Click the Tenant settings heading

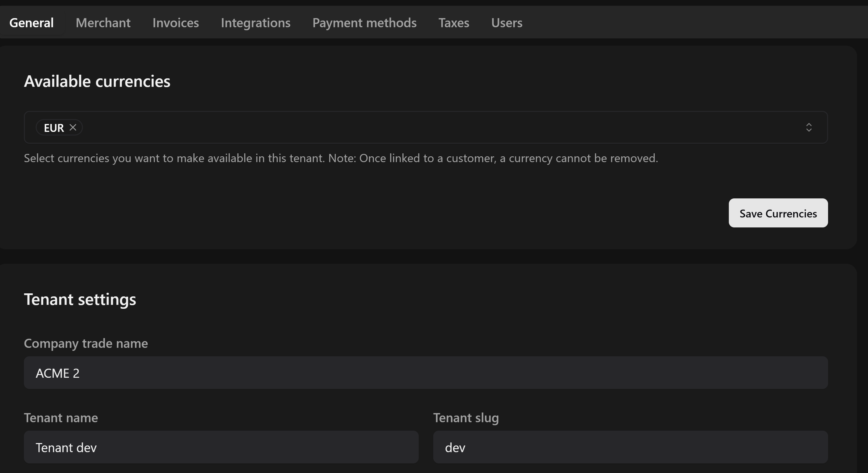80,299
